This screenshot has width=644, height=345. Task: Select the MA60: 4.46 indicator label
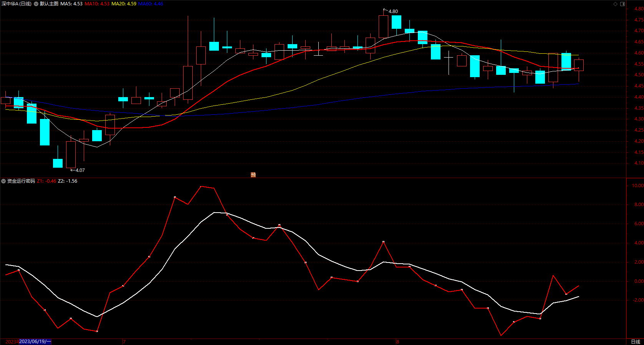151,4
